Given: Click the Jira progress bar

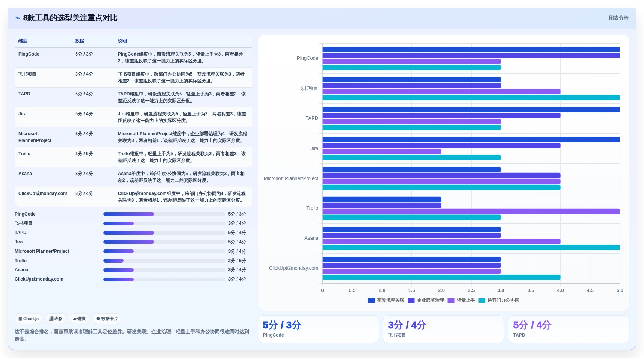Looking at the screenshot, I should click(x=164, y=242).
